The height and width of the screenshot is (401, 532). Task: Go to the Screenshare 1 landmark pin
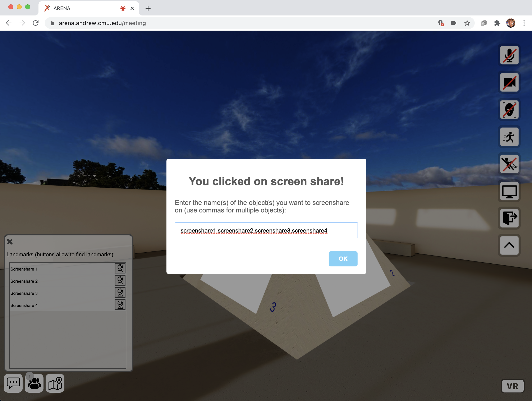point(120,268)
